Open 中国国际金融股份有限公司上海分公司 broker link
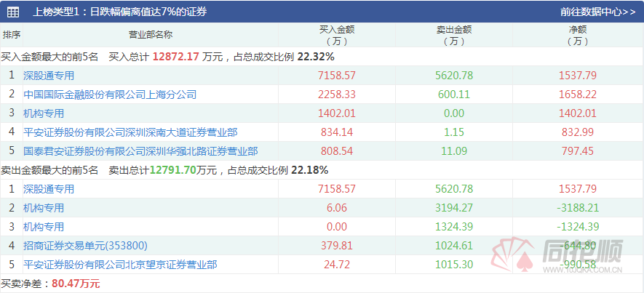 110,95
